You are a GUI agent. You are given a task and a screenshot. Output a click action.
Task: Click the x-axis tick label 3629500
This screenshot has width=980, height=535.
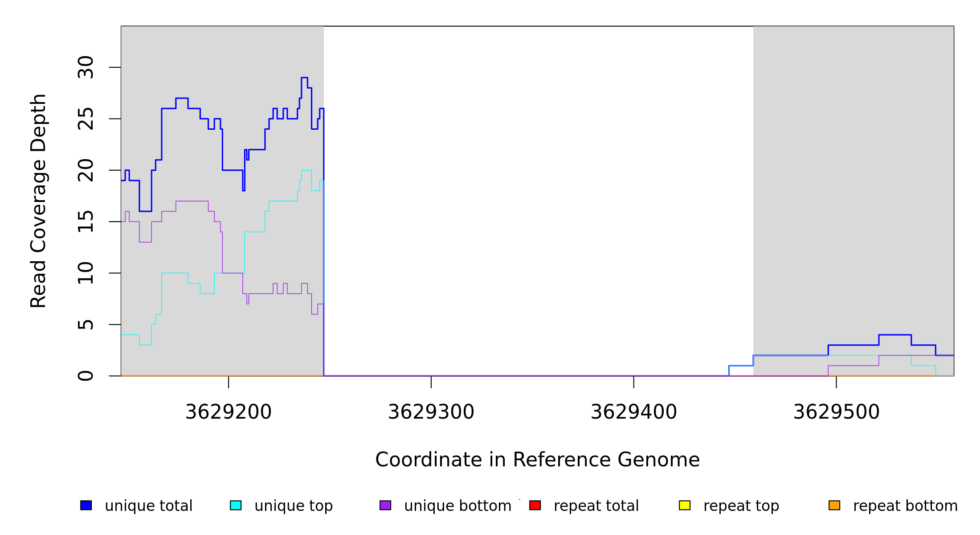click(x=836, y=412)
